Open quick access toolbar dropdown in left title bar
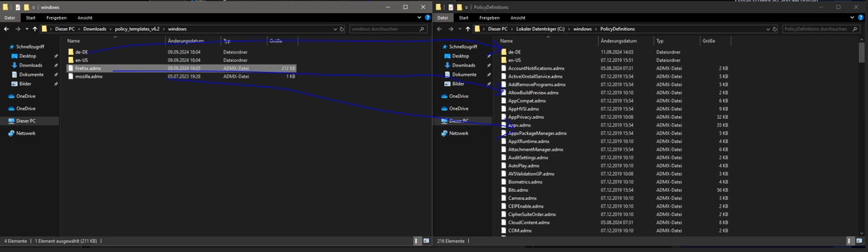This screenshot has width=868, height=252. (33, 7)
